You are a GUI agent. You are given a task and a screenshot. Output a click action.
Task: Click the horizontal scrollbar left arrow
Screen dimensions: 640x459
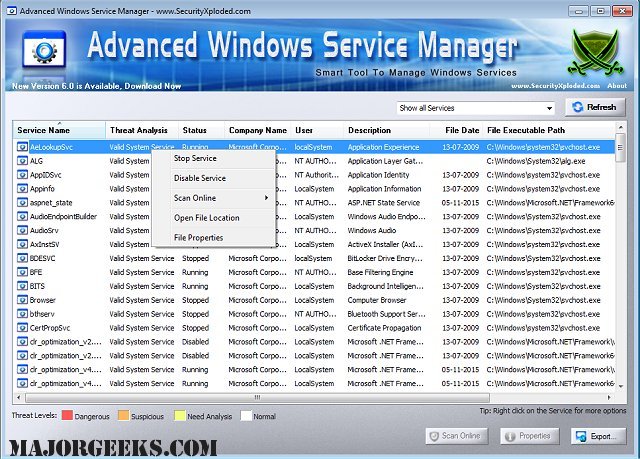18,397
